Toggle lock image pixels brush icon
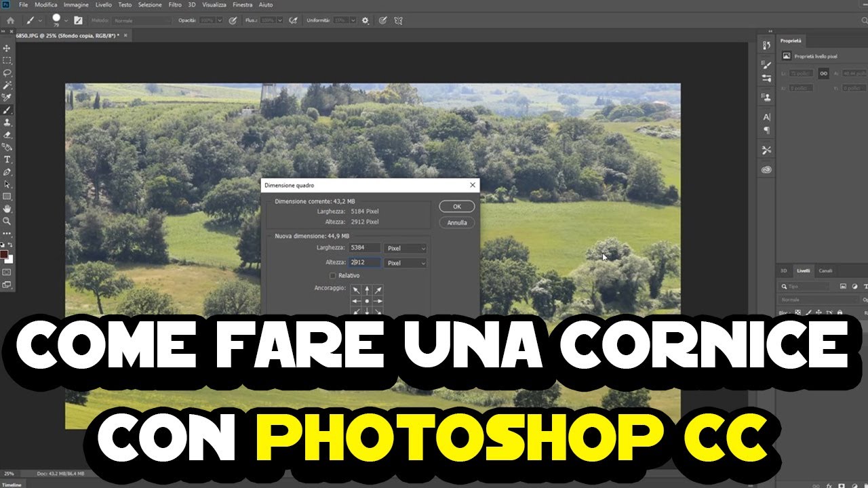 click(808, 312)
